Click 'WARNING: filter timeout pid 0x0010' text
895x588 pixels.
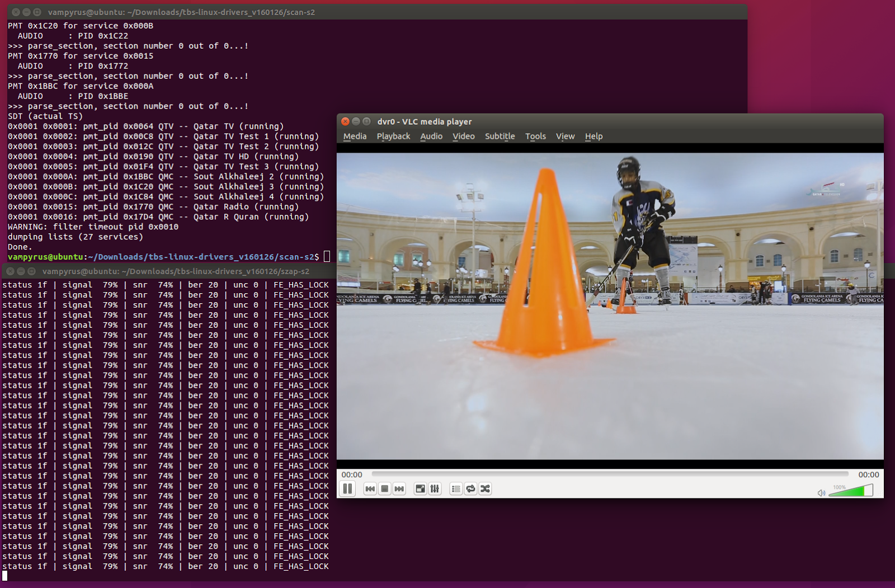coord(93,227)
